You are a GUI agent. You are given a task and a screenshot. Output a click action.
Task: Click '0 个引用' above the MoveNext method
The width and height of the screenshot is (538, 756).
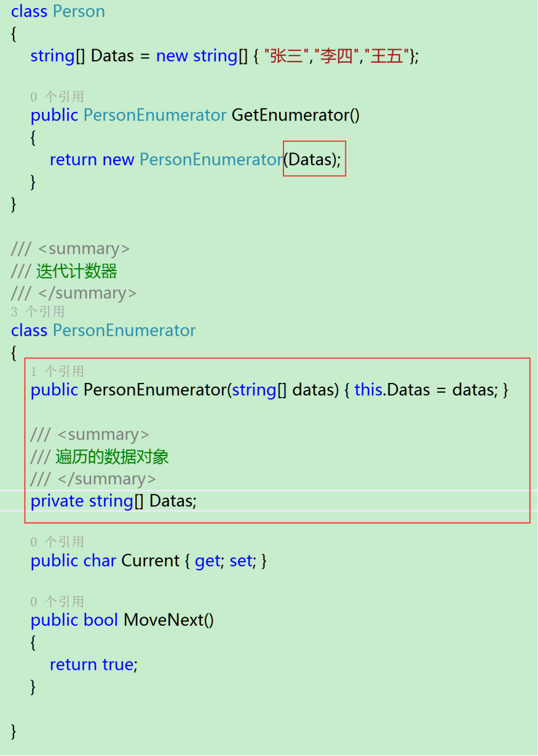click(x=57, y=601)
